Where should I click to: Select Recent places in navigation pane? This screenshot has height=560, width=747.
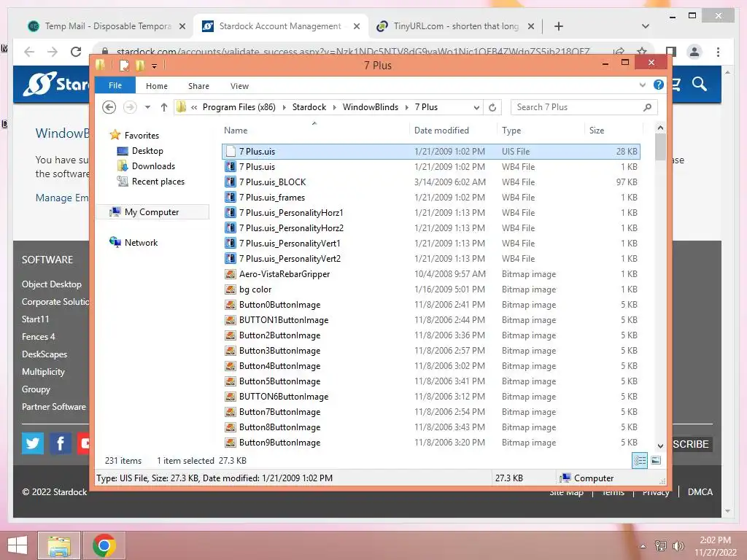[158, 181]
